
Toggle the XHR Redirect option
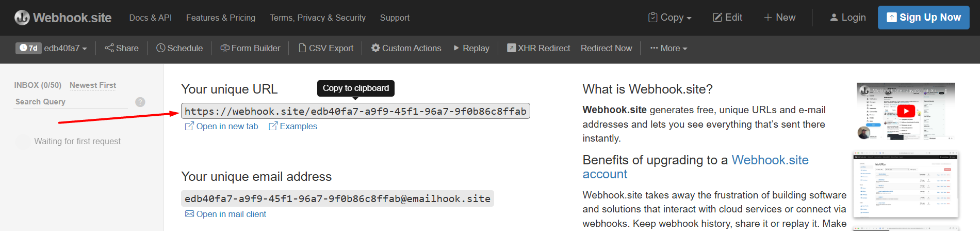[538, 48]
